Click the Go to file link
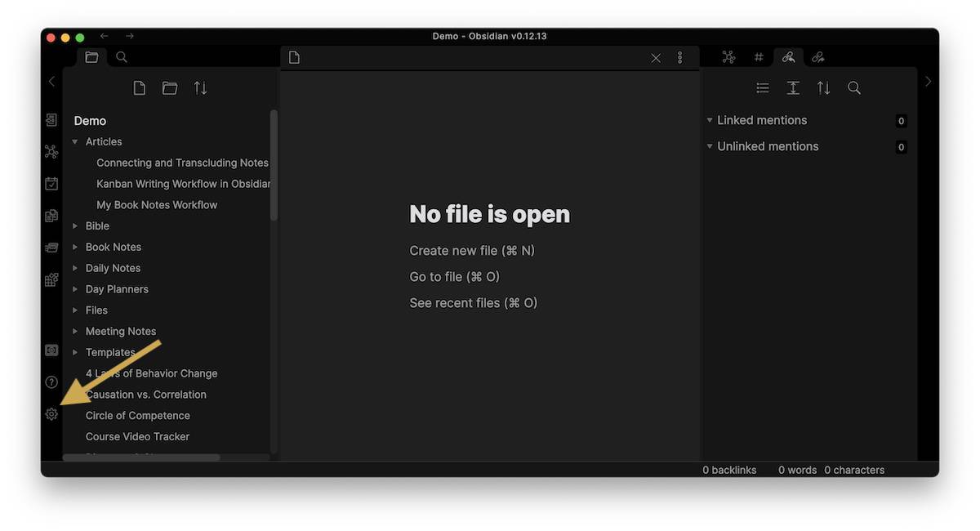The height and width of the screenshot is (531, 980). 454,277
